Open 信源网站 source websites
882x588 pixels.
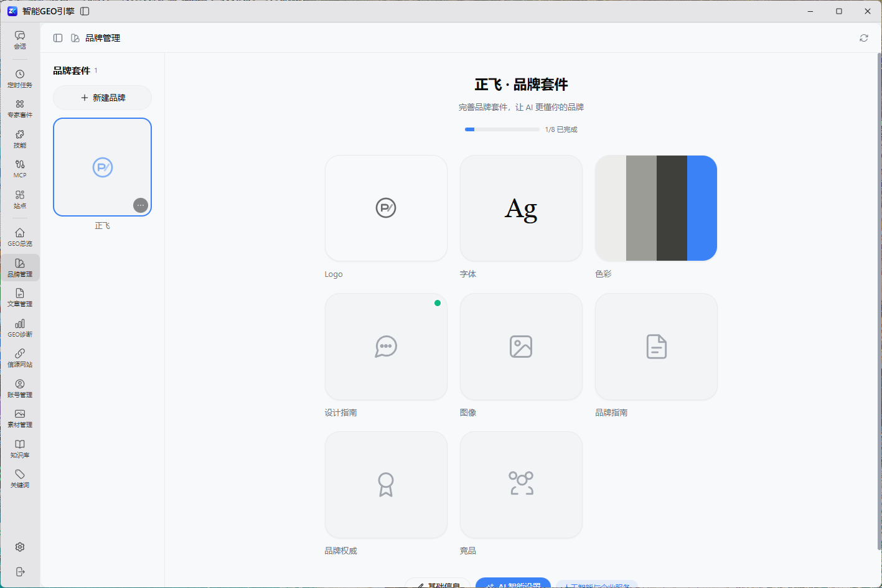[x=20, y=358]
